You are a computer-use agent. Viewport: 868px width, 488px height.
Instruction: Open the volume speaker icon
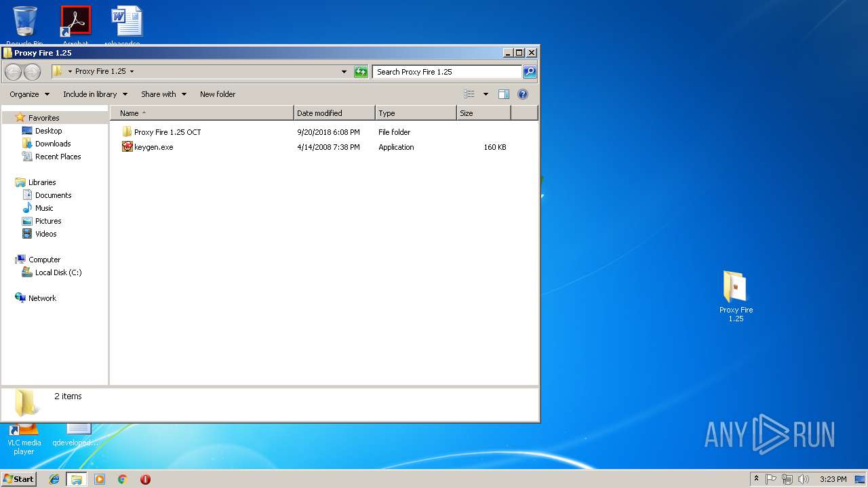804,479
